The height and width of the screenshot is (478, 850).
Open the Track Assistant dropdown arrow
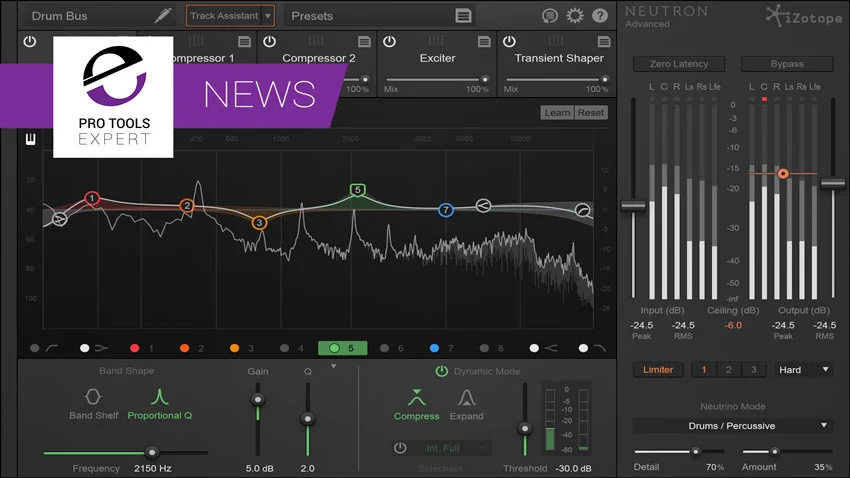[268, 16]
